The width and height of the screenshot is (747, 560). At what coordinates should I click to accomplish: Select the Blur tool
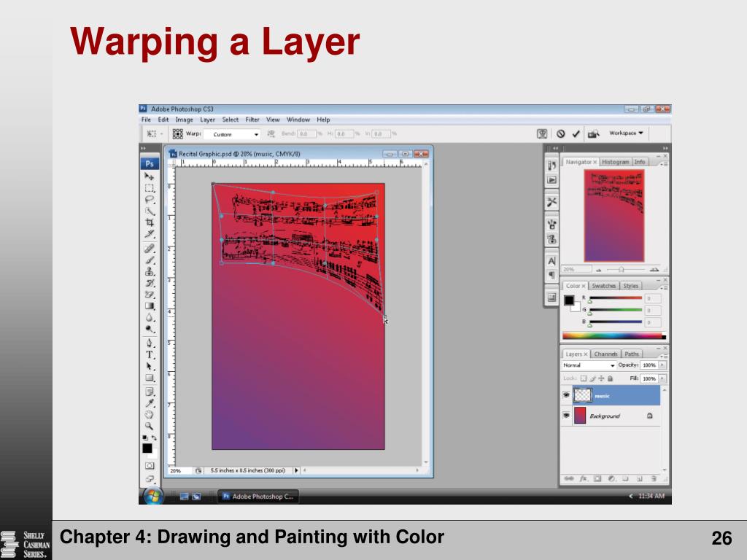pyautogui.click(x=149, y=318)
